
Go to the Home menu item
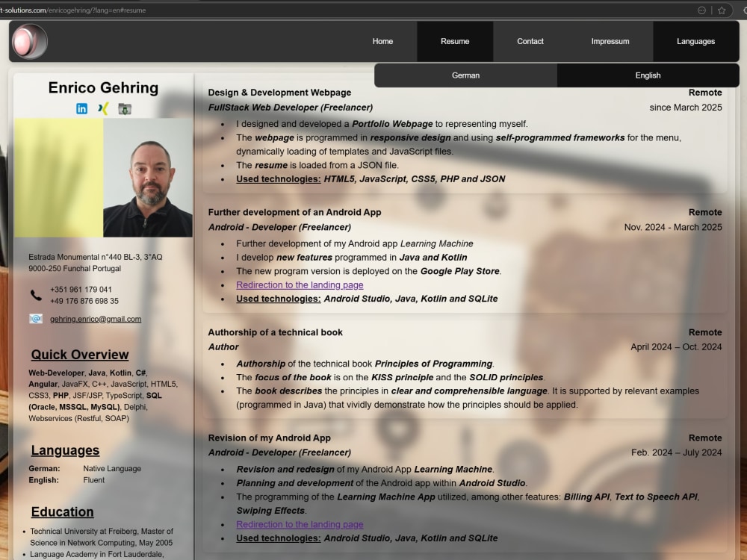382,41
